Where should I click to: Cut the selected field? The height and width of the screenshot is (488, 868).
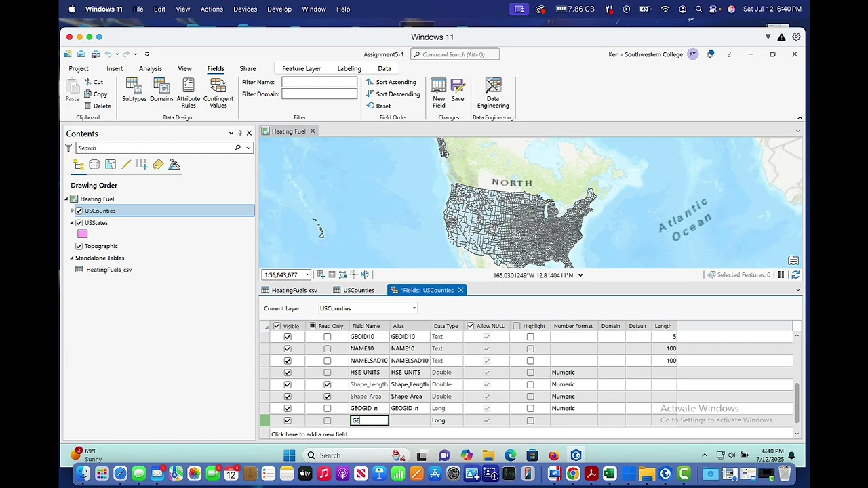[94, 82]
